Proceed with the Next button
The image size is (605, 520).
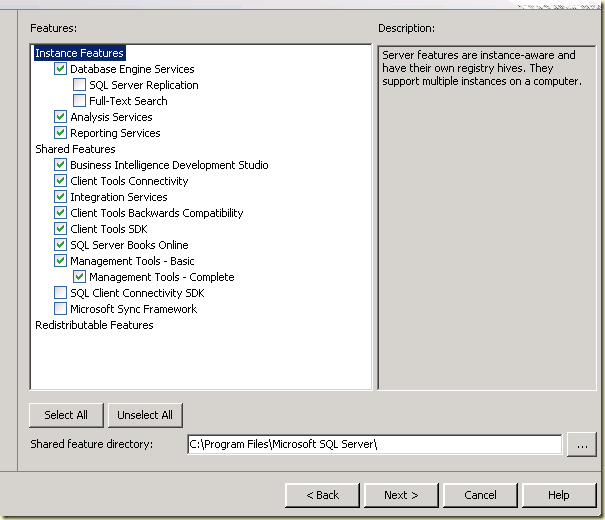pos(401,495)
